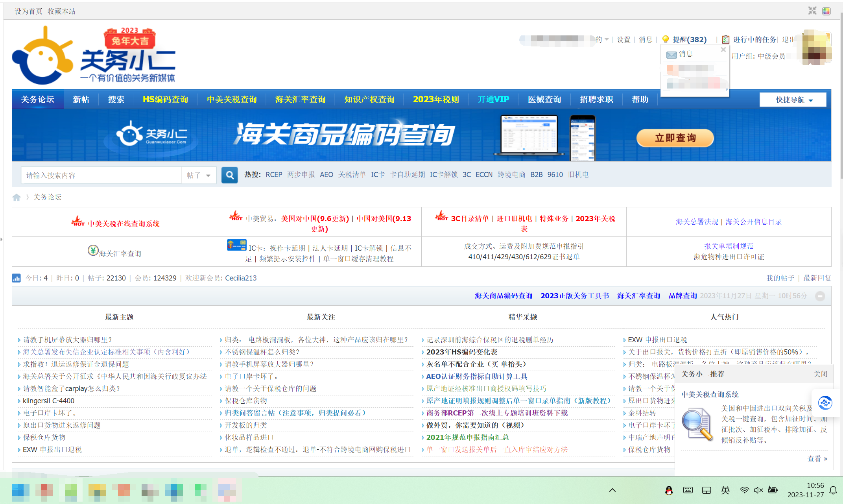The image size is (843, 504).
Task: Open the username dropdown arrow
Action: coord(607,39)
